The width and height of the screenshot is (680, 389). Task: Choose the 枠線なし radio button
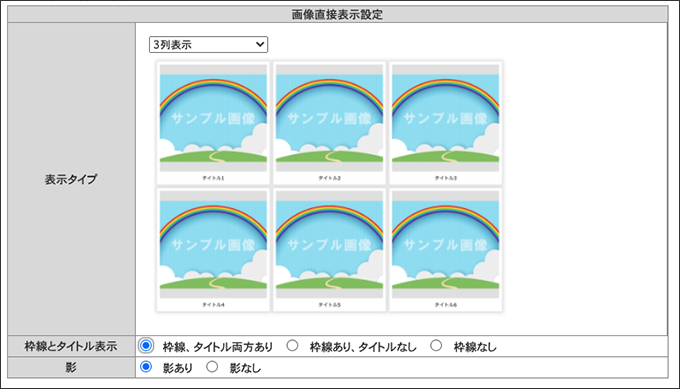point(436,346)
